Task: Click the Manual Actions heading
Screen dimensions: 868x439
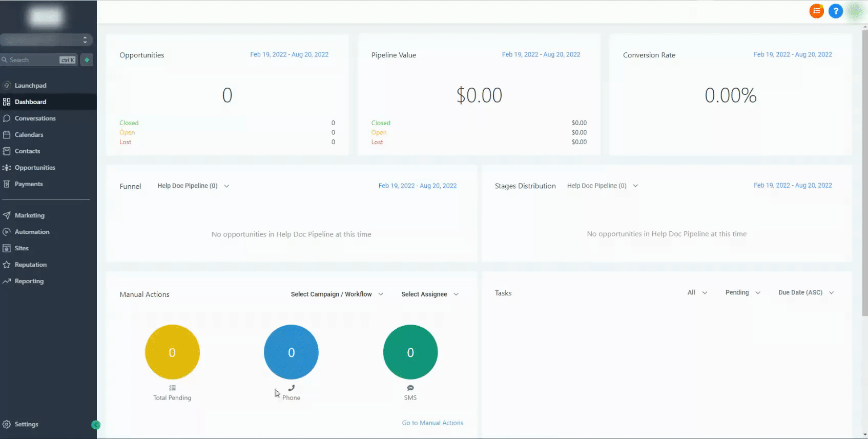Action: click(144, 294)
